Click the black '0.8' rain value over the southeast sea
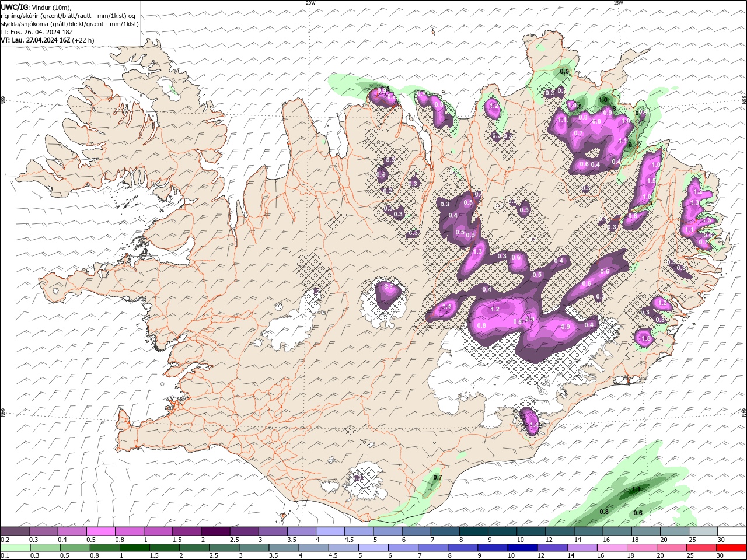747x560 pixels. [x=604, y=512]
